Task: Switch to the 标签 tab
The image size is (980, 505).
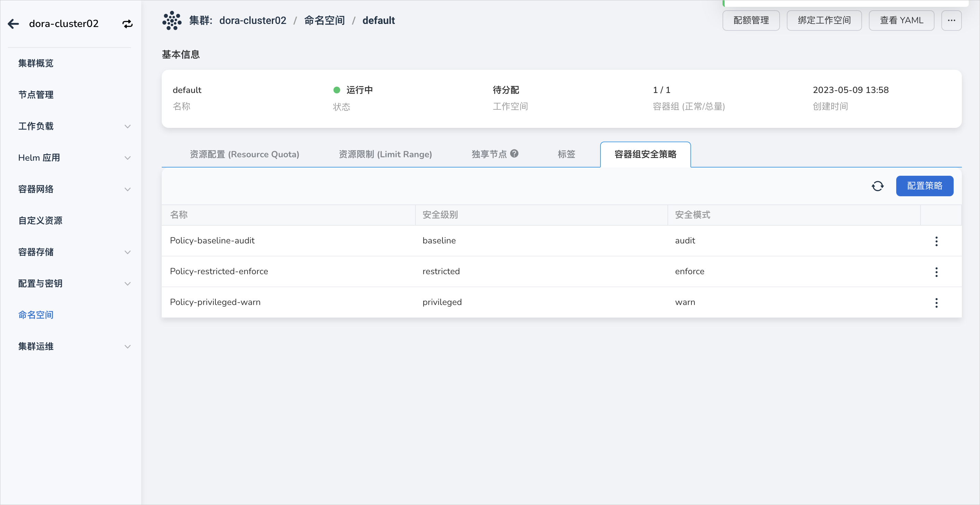Action: click(x=567, y=155)
